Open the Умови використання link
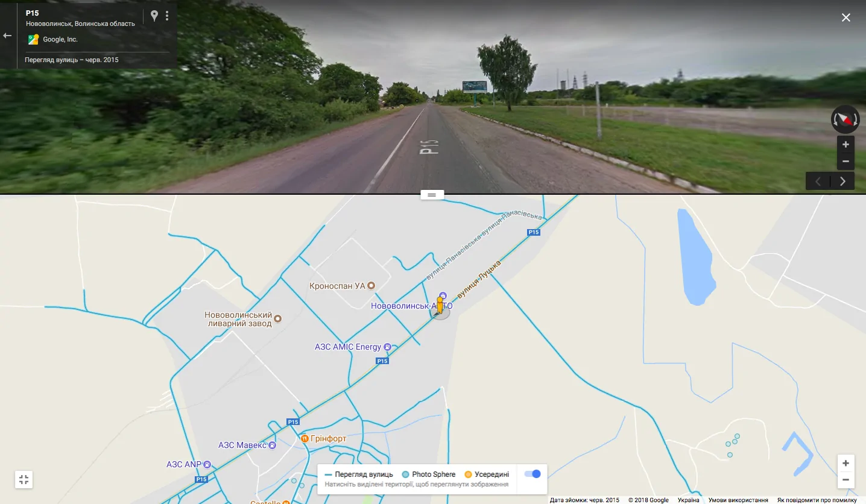Screen dimensions: 866x504 (738, 500)
